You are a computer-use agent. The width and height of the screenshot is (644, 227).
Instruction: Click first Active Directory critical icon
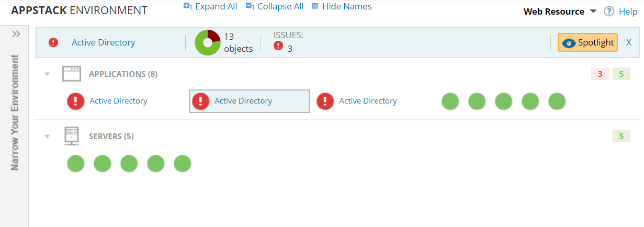[76, 101]
